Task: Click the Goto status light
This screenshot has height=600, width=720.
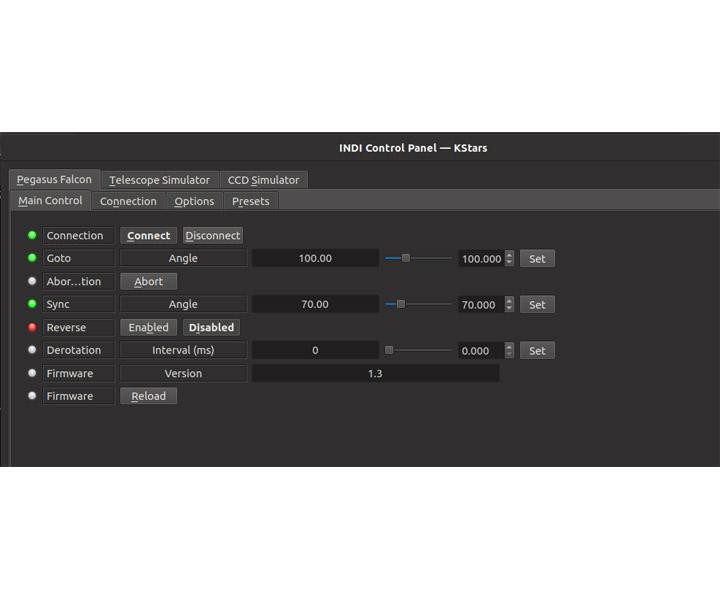Action: coord(32,258)
